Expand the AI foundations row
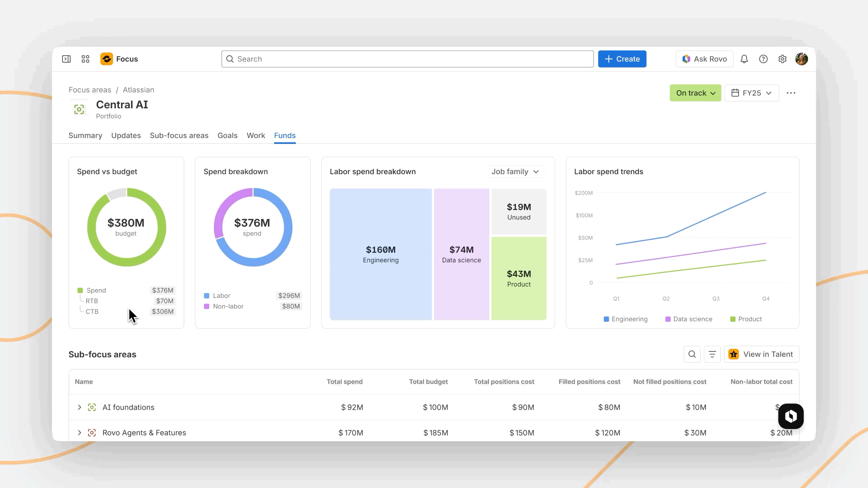 coord(80,407)
